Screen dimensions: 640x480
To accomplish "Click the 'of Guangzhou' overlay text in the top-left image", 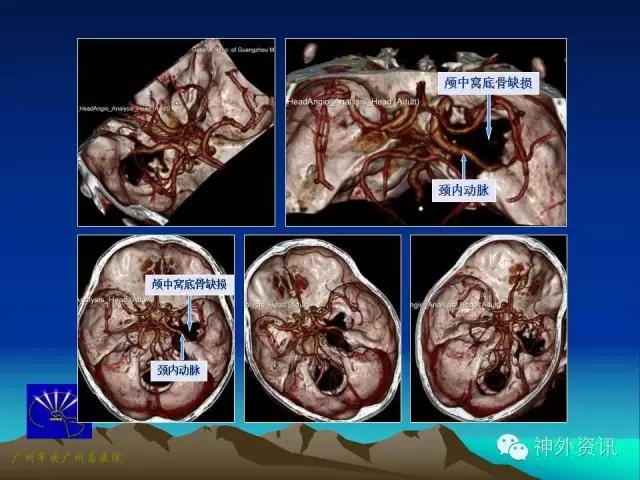I will [247, 50].
